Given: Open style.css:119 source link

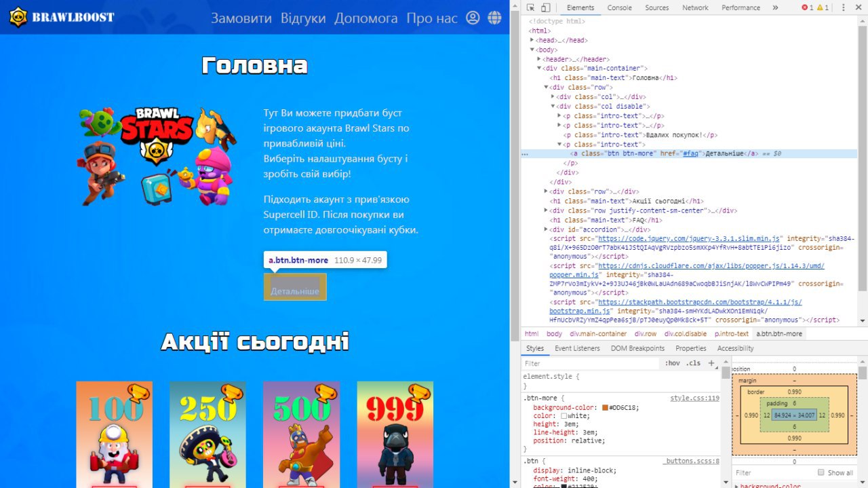Looking at the screenshot, I should (x=694, y=398).
